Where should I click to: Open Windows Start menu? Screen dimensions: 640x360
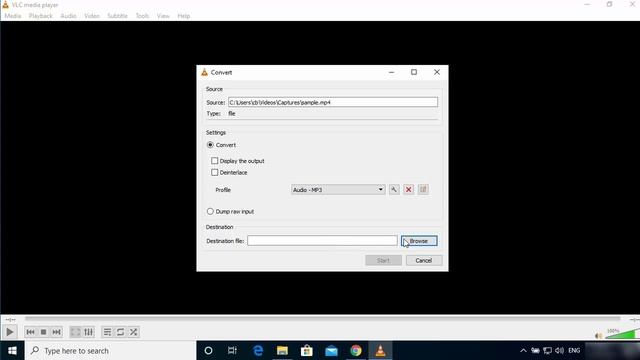pos(12,351)
